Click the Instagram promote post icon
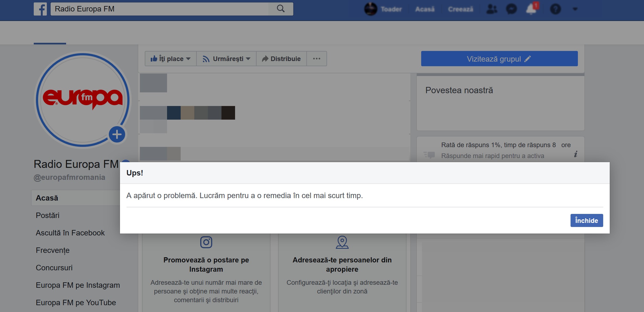The width and height of the screenshot is (644, 312). pyautogui.click(x=206, y=242)
